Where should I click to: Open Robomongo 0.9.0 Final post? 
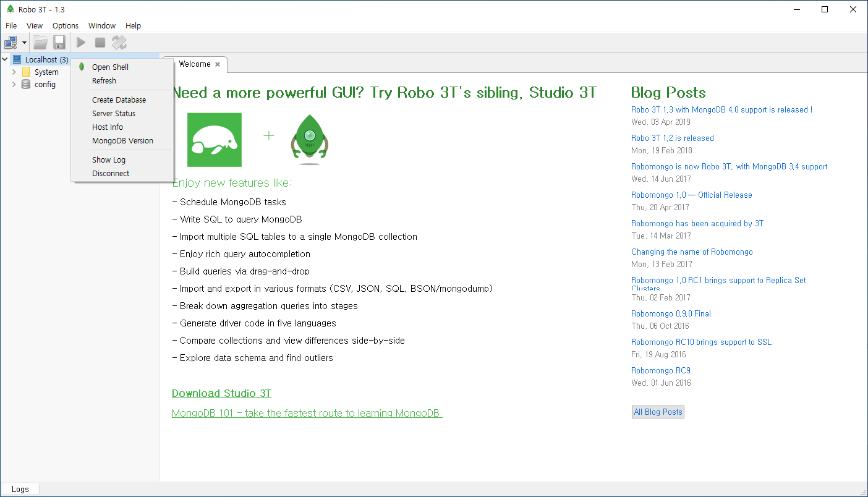pyautogui.click(x=671, y=313)
